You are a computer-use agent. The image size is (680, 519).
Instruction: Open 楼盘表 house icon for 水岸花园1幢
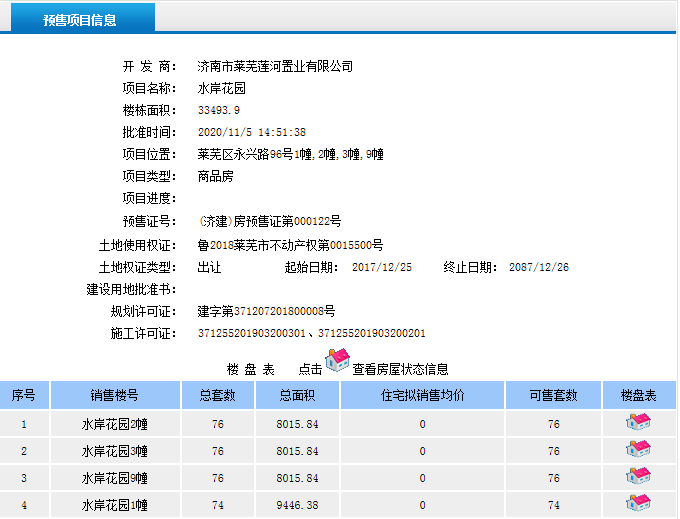[638, 503]
